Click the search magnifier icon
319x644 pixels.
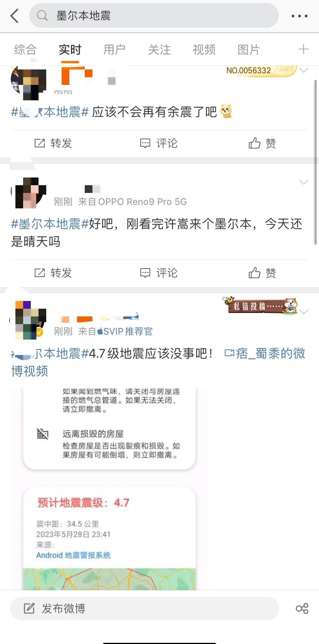42,16
